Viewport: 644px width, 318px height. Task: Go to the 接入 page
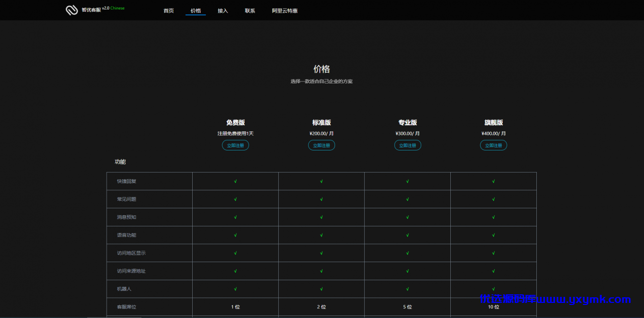pyautogui.click(x=223, y=11)
